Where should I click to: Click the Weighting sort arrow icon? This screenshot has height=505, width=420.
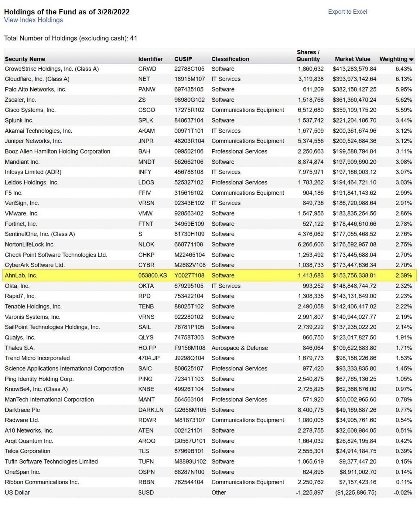click(411, 60)
